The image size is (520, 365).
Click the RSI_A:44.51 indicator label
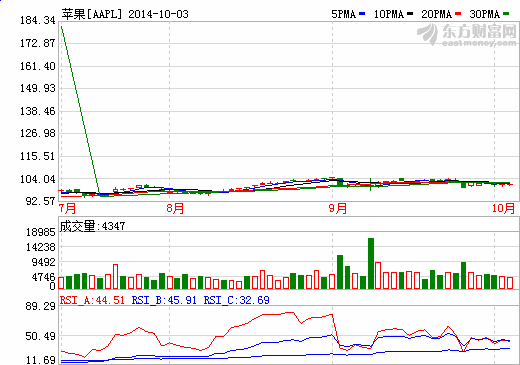92,300
